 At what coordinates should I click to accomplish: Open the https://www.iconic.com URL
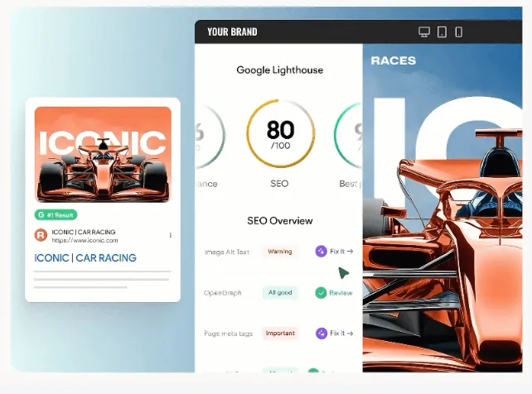coord(85,241)
